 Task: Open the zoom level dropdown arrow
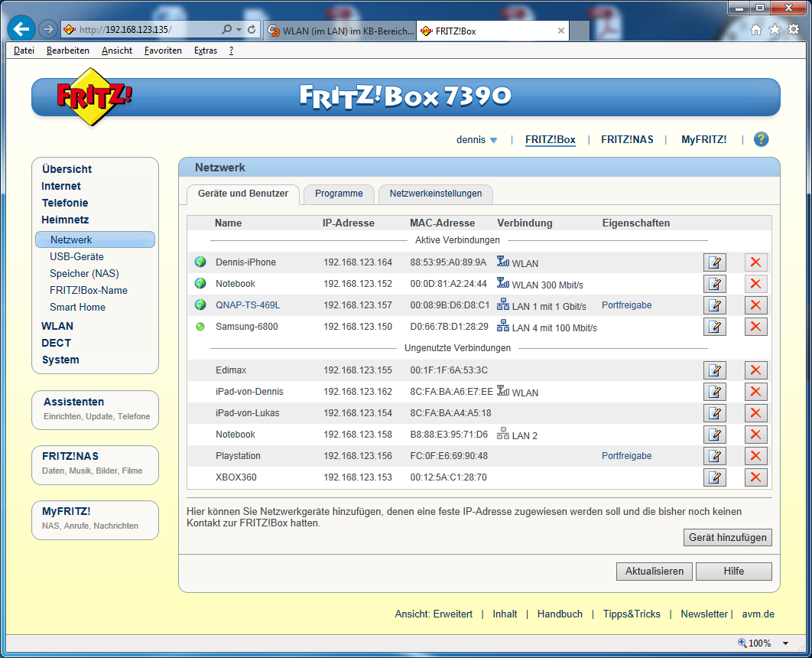[785, 643]
